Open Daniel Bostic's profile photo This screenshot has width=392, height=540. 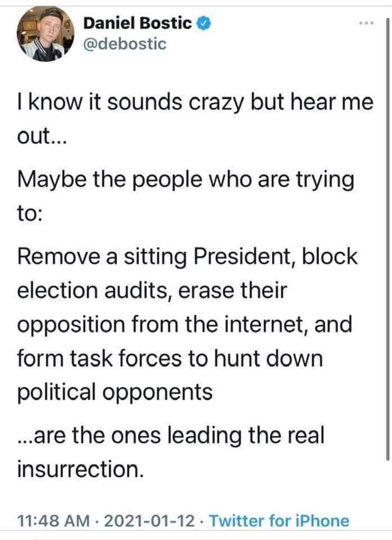45,33
